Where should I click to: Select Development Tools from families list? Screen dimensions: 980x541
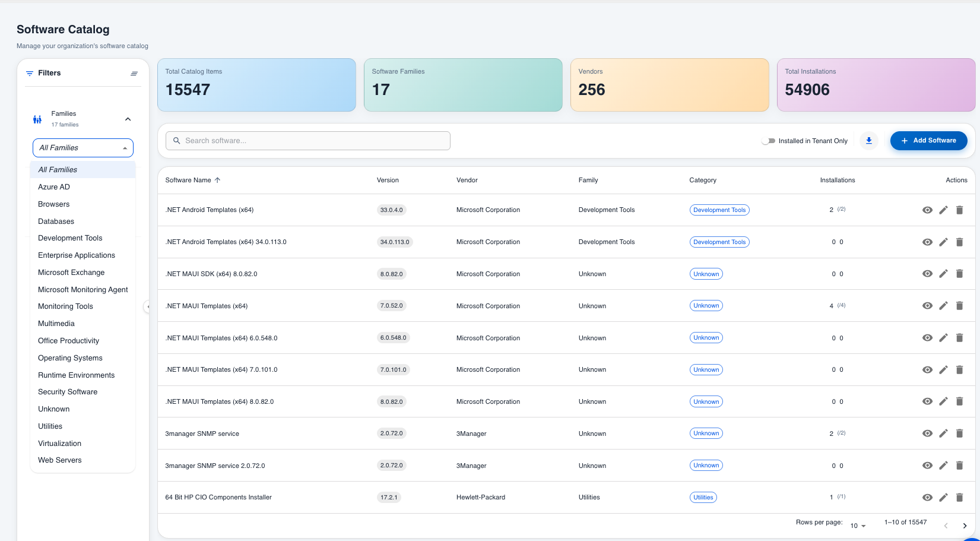(x=70, y=238)
